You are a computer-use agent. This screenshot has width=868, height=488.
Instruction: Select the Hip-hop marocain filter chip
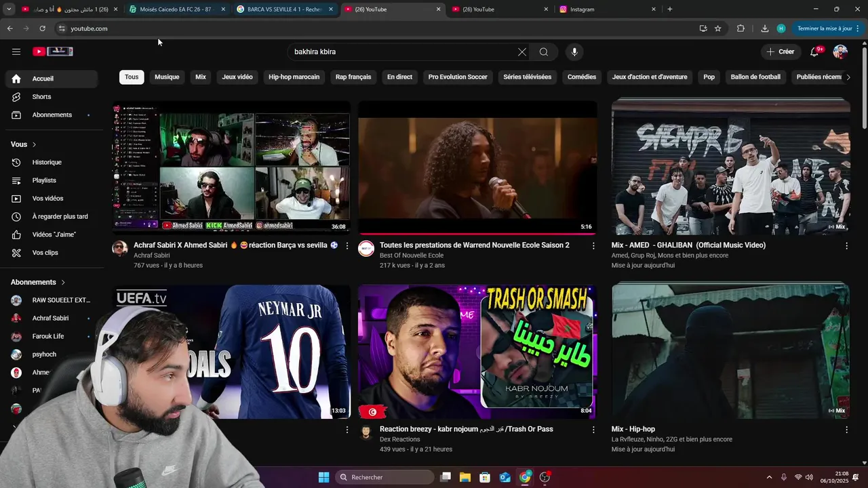(294, 77)
